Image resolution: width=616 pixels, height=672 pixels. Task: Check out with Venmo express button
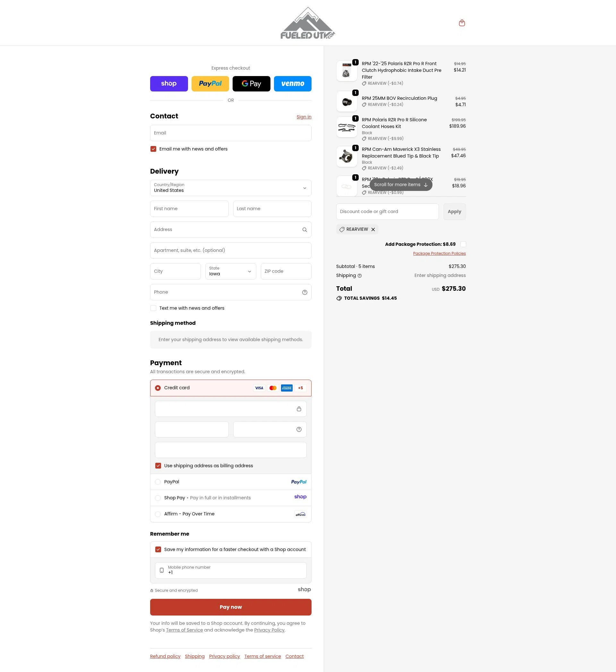pyautogui.click(x=292, y=84)
